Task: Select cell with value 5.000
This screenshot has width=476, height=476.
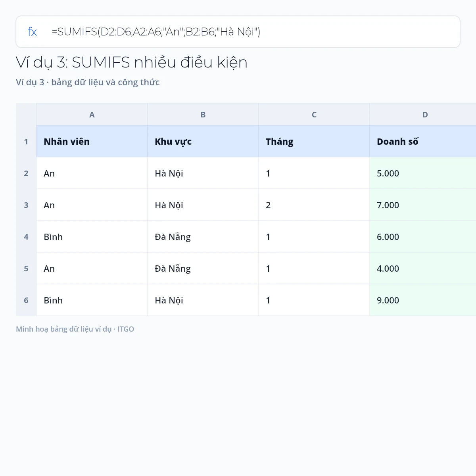Action: click(423, 173)
